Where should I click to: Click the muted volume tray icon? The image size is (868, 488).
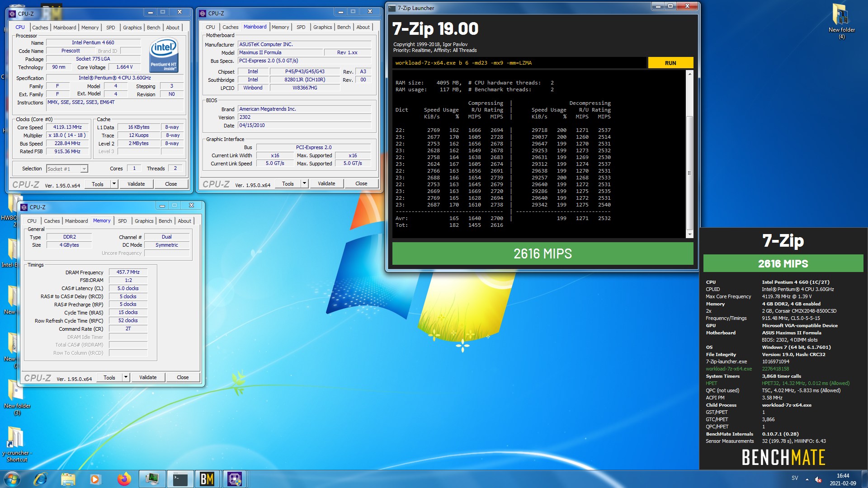pos(818,479)
